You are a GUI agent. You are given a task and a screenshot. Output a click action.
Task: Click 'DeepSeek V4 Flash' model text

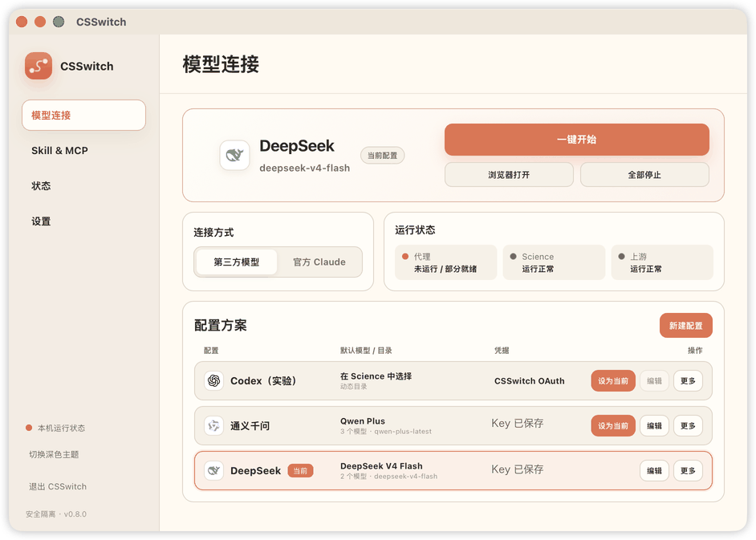tap(381, 465)
